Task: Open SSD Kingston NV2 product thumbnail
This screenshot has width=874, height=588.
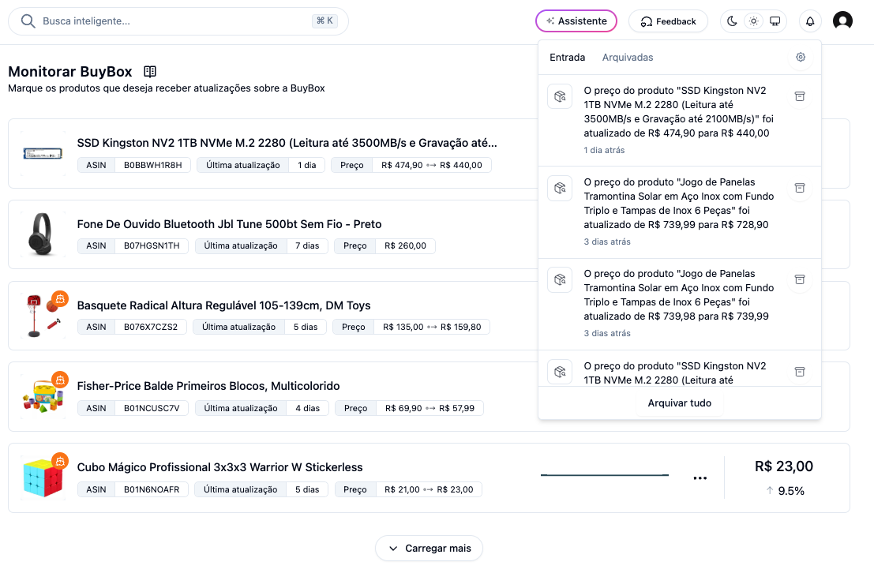Action: [x=43, y=153]
